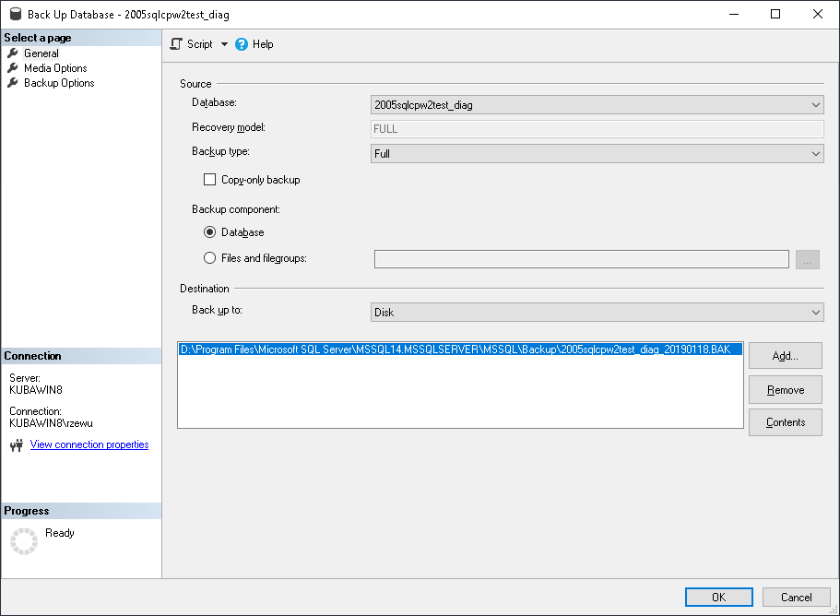Click the Script toolbar label

(x=200, y=44)
